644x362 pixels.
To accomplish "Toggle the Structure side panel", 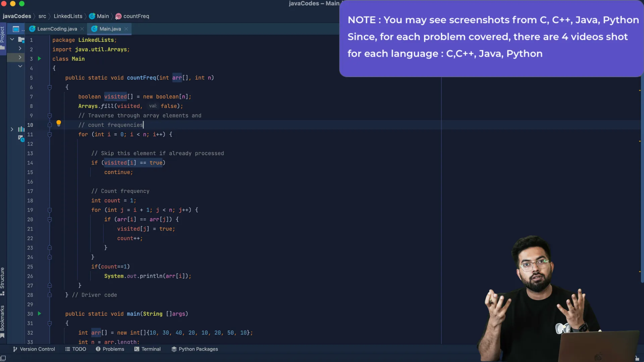I will click(3, 281).
